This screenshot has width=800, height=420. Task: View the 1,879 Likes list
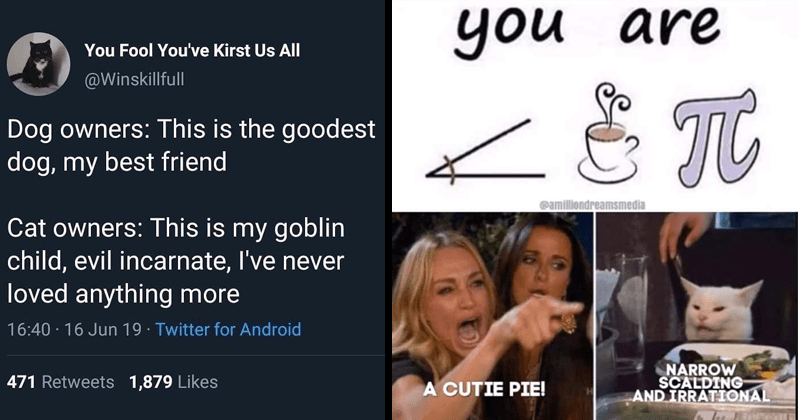(x=173, y=382)
